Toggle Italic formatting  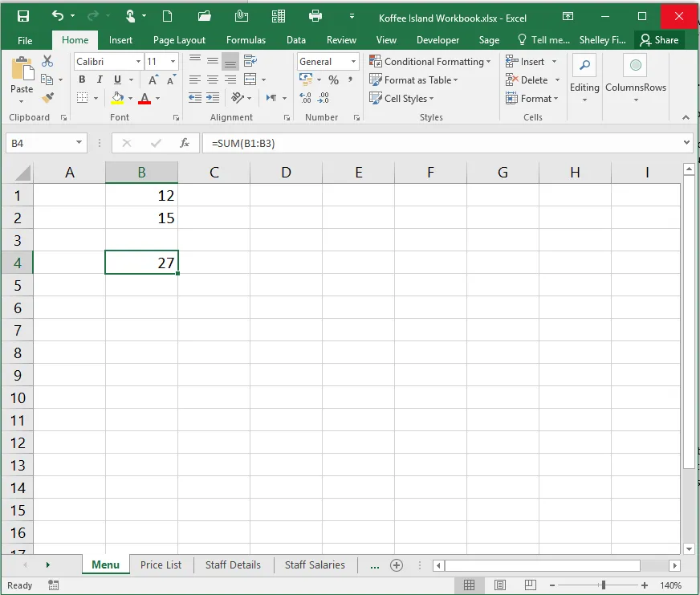click(x=100, y=80)
